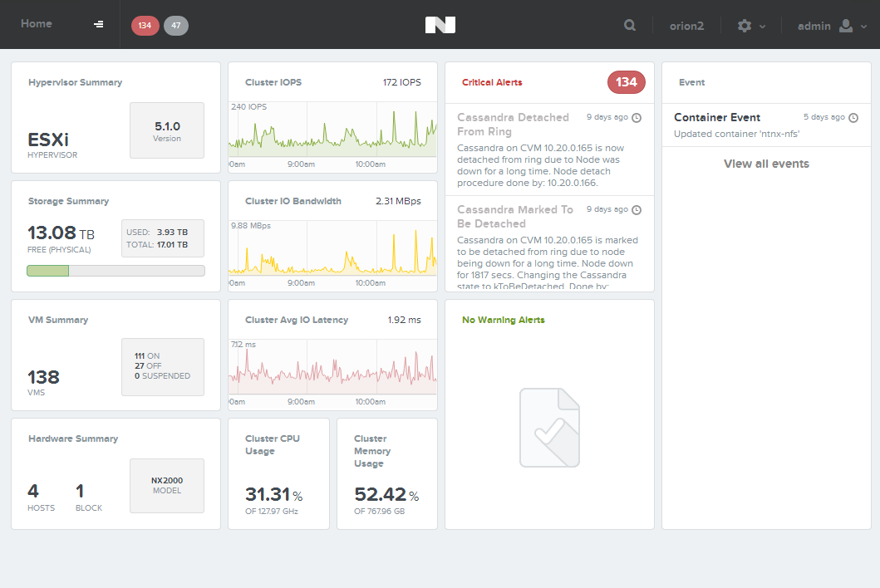
Task: Select the orion2 cluster name
Action: [x=686, y=26]
